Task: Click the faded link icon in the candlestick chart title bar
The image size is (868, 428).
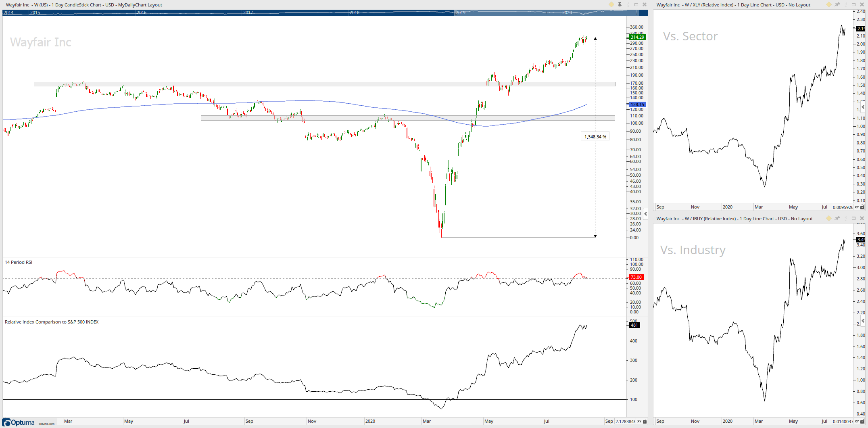Action: [x=628, y=4]
